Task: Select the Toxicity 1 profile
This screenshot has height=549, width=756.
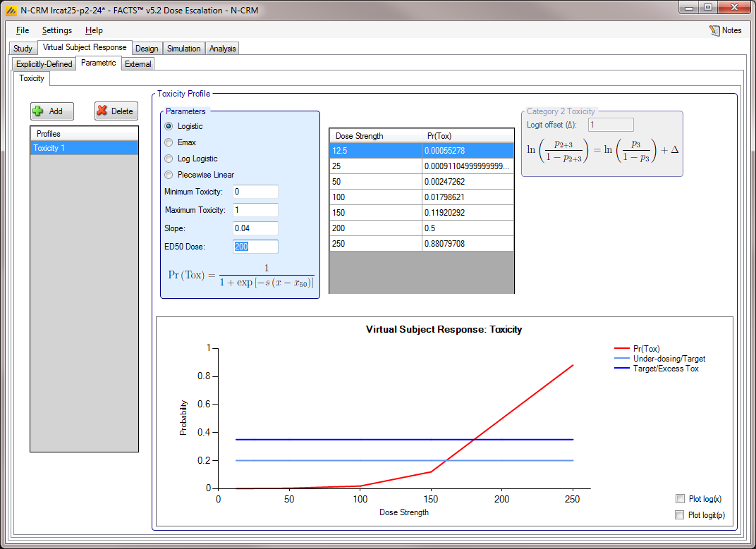Action: (x=84, y=148)
